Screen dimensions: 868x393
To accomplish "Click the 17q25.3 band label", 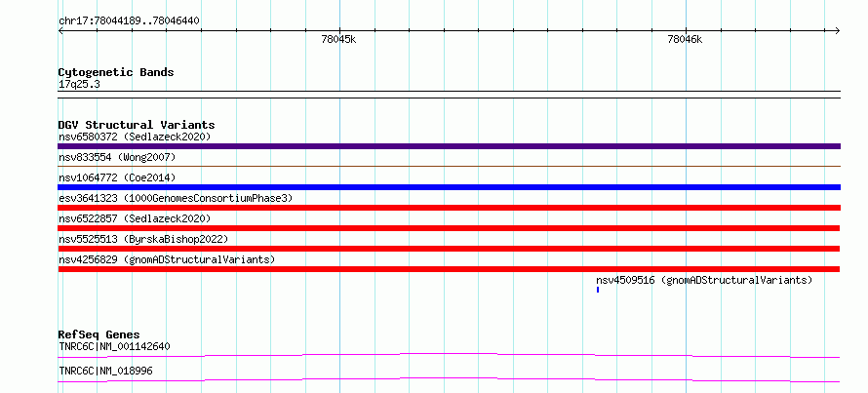I will click(x=79, y=85).
